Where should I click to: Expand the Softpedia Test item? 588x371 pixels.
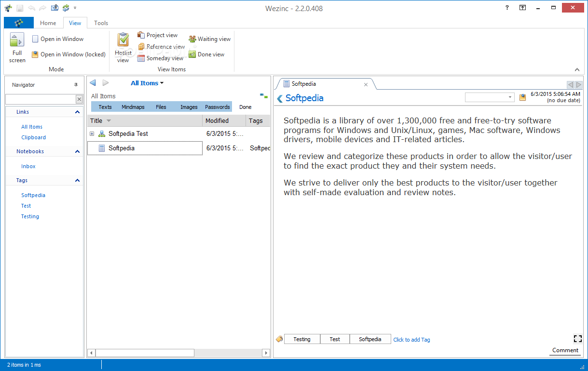(x=92, y=133)
